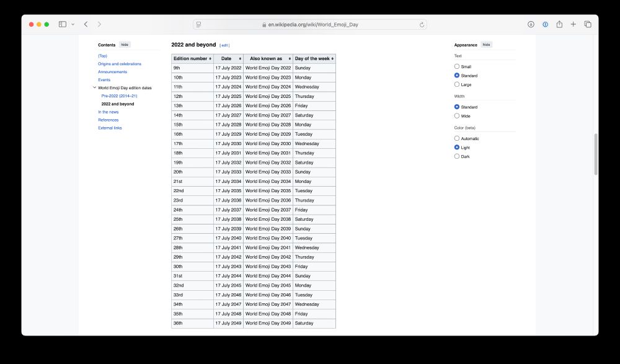The height and width of the screenshot is (364, 620).
Task: Open sidebar options dropdown arrow
Action: point(73,25)
